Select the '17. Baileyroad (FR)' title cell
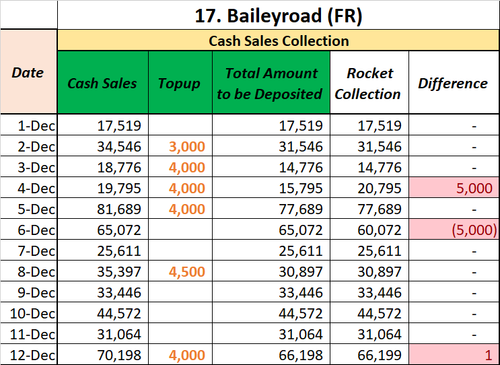 (x=278, y=15)
